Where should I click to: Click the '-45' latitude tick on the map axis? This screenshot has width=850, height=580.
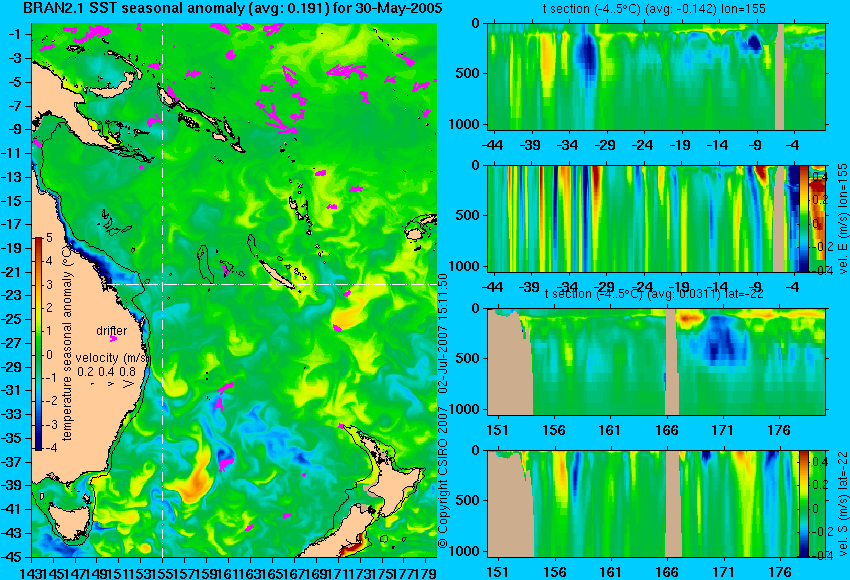pos(11,557)
